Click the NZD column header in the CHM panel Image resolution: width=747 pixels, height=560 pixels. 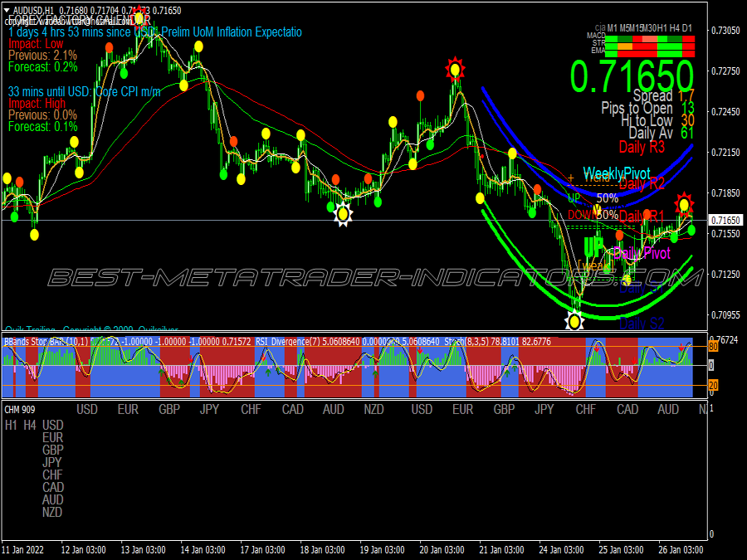374,410
